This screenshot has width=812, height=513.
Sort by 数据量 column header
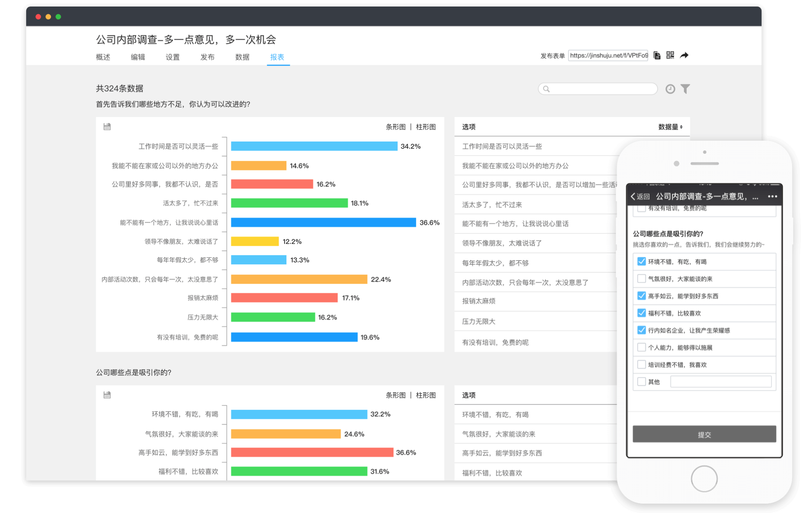pyautogui.click(x=670, y=127)
